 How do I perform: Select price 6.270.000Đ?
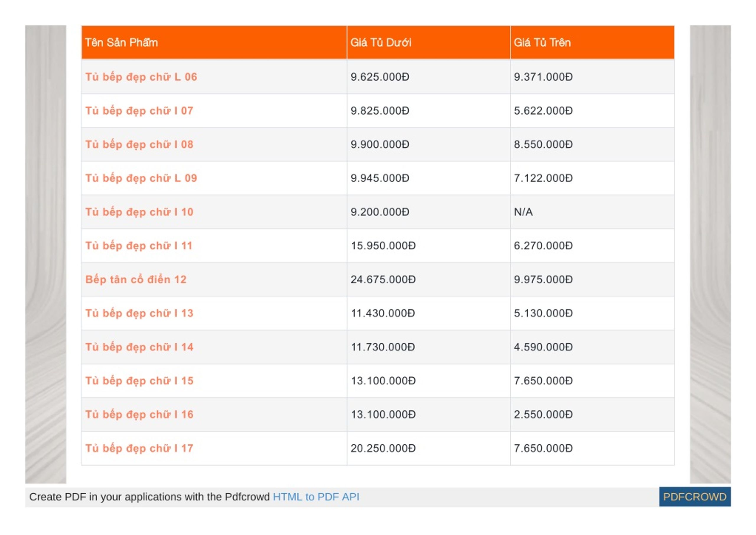[543, 246]
